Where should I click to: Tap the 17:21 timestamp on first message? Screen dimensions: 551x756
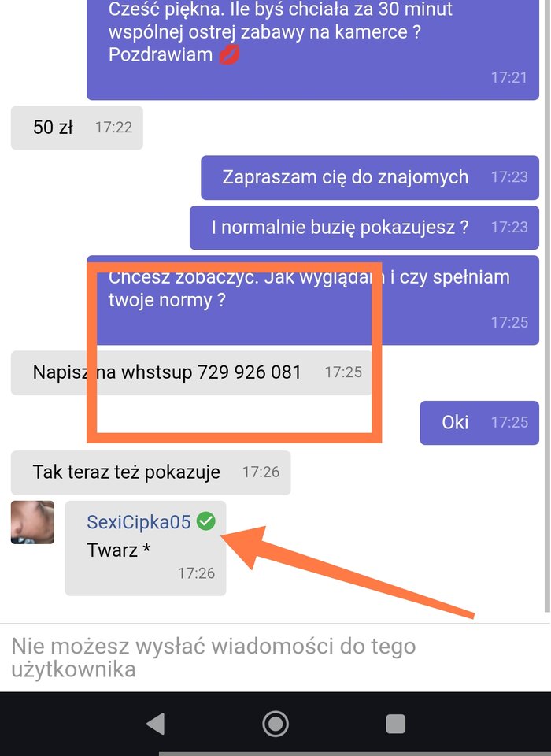pyautogui.click(x=509, y=77)
